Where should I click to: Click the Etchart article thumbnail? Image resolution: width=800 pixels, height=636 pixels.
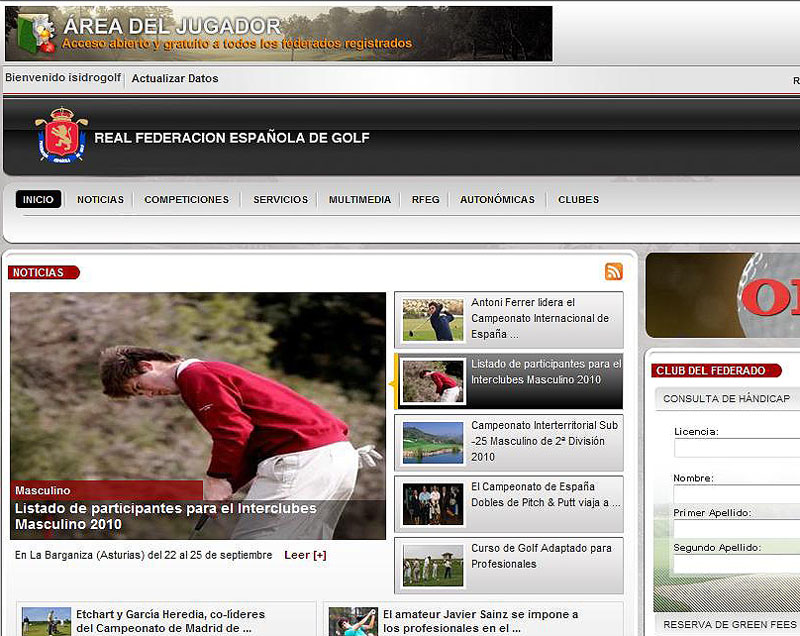coord(46,622)
